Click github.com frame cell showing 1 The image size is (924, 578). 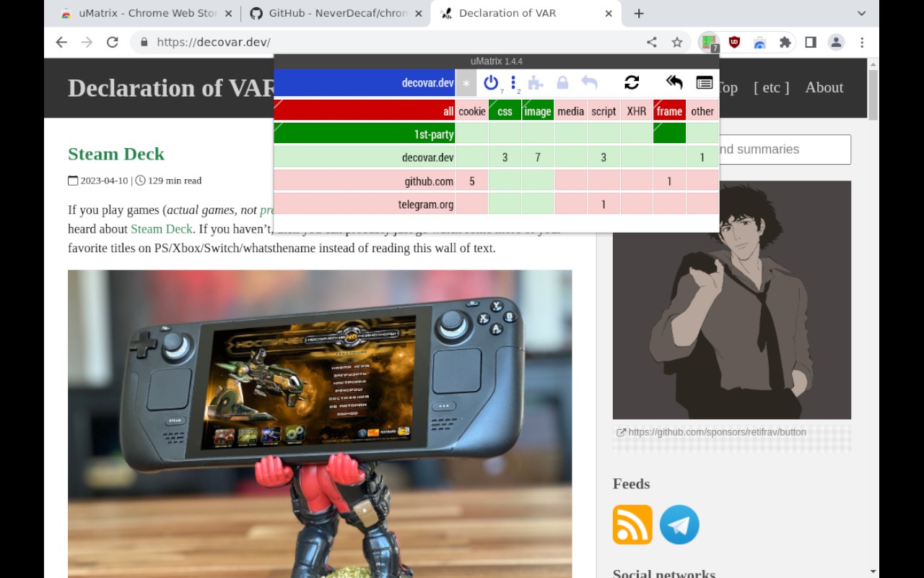point(669,181)
